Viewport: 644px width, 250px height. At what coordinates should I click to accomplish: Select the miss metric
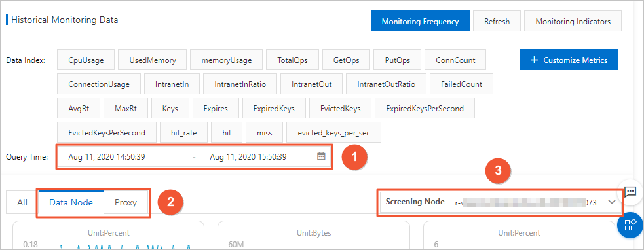[x=264, y=133]
